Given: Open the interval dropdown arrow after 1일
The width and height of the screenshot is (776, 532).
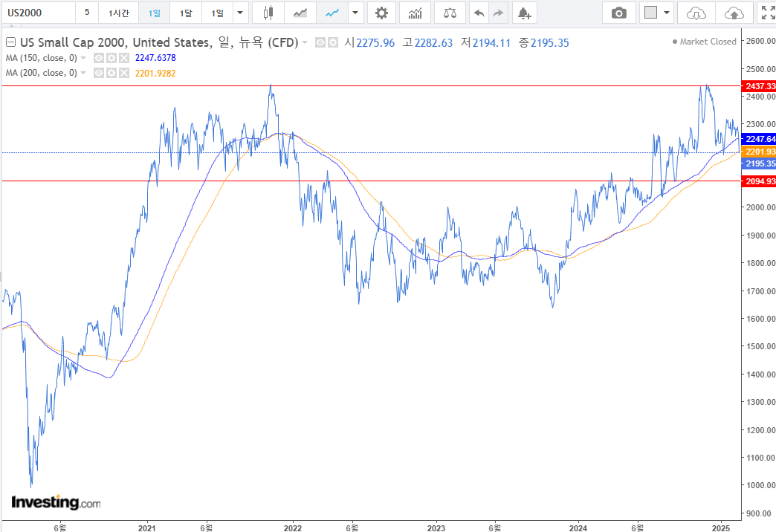Looking at the screenshot, I should click(x=241, y=13).
